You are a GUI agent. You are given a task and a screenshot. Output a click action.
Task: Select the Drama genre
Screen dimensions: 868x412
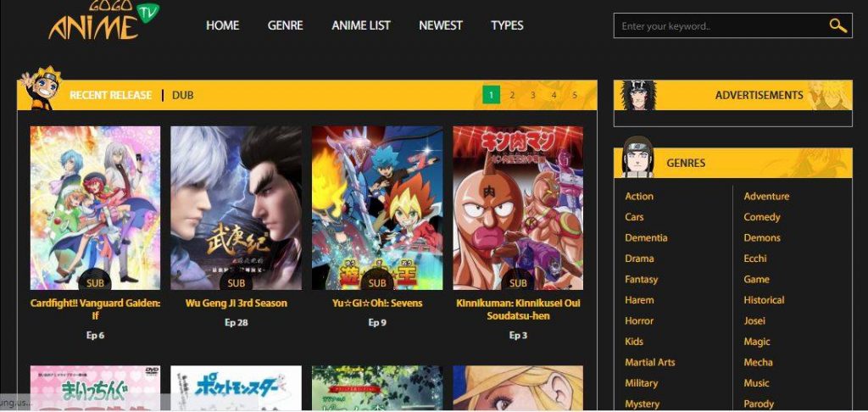[x=639, y=259]
